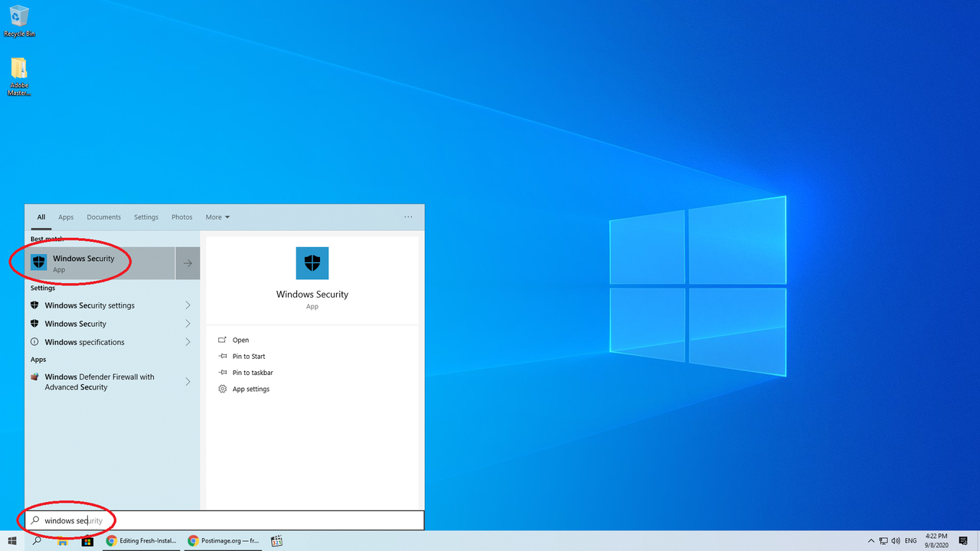Screen dimensions: 980x551
Task: Expand the Windows Security best match arrow
Action: 188,263
